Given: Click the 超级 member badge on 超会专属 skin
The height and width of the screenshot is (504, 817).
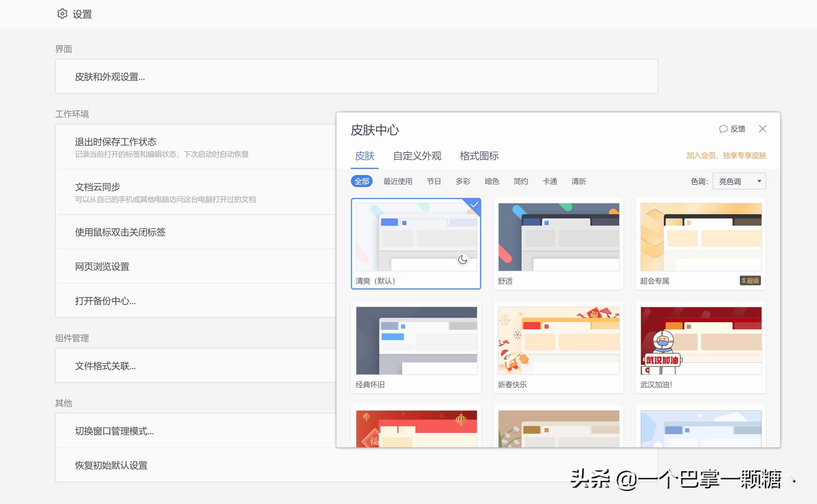Looking at the screenshot, I should (750, 281).
